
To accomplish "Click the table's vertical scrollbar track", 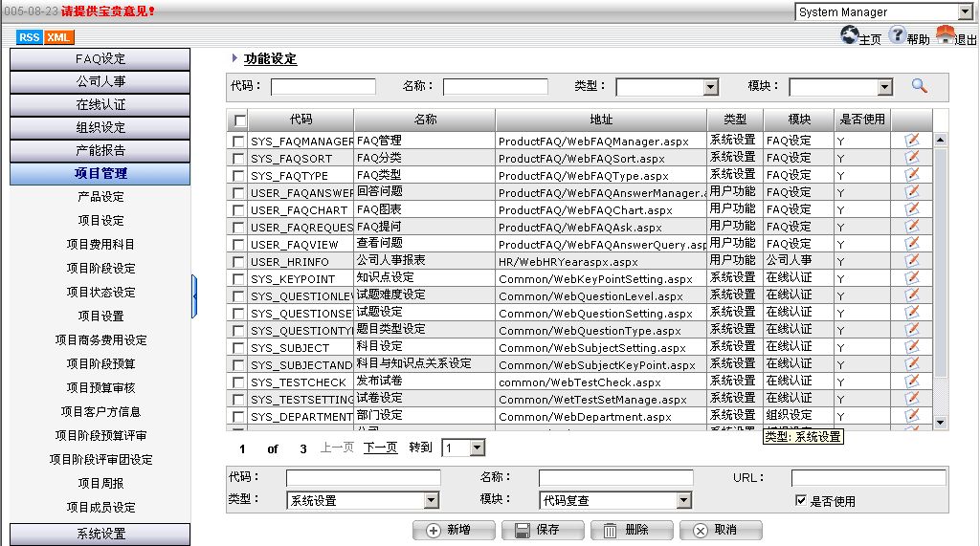I will tap(940, 281).
